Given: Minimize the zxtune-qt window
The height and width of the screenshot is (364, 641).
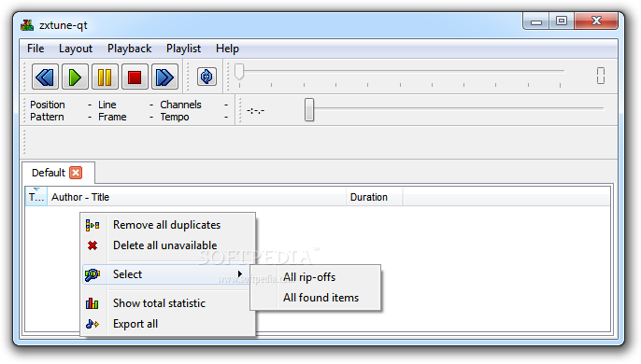Looking at the screenshot, I should click(536, 21).
